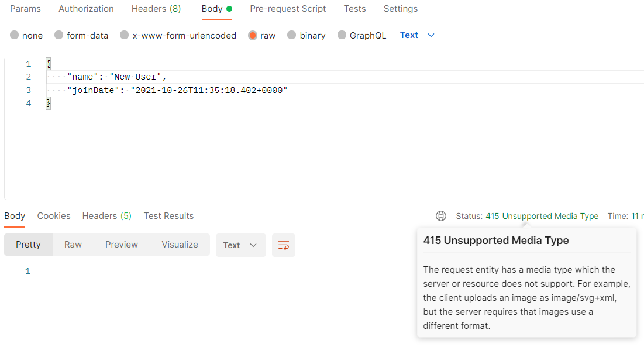View the response Cookies tab
The width and height of the screenshot is (644, 347).
[54, 216]
